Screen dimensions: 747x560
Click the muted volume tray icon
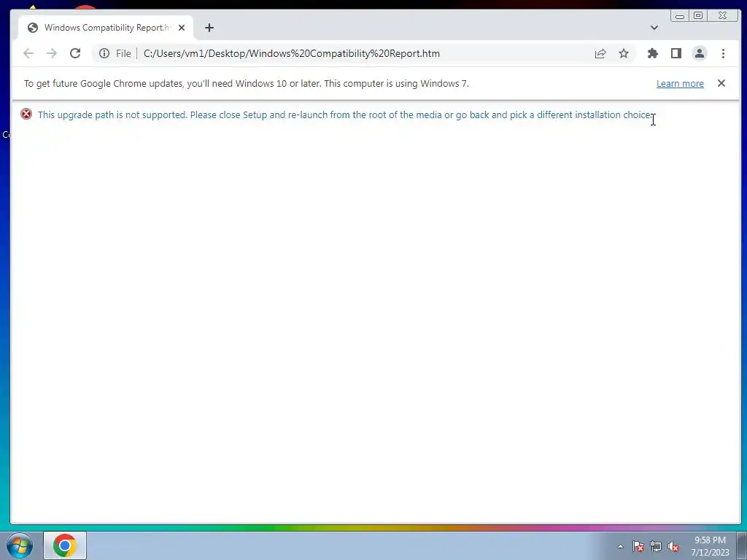pos(673,546)
